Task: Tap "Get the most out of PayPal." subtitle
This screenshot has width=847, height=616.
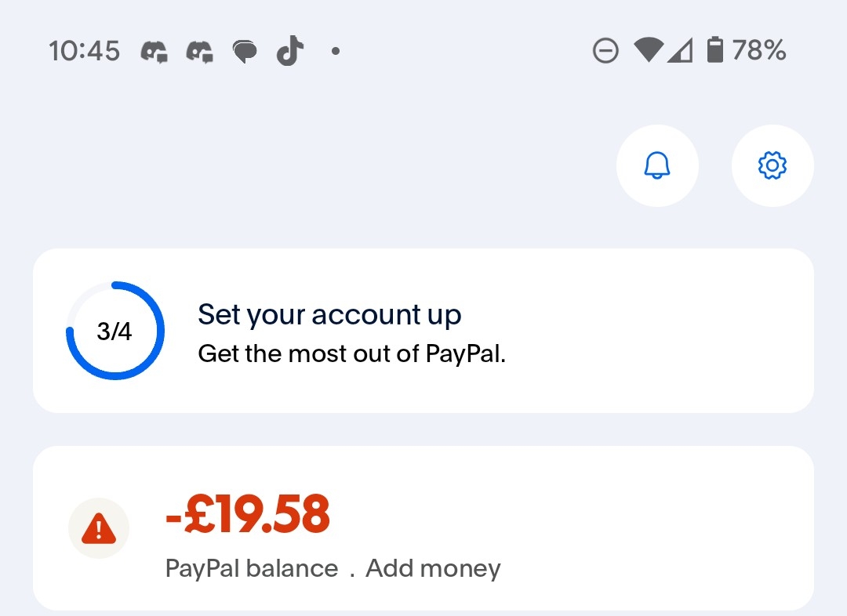Action: click(x=351, y=353)
